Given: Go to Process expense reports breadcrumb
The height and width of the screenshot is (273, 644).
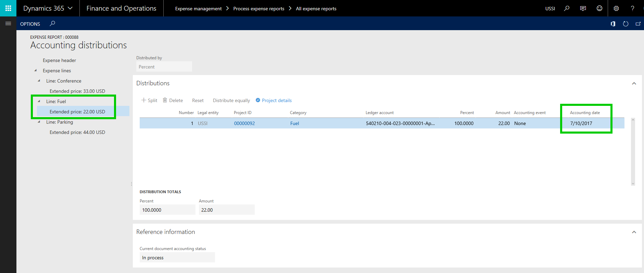Looking at the screenshot, I should (x=258, y=9).
